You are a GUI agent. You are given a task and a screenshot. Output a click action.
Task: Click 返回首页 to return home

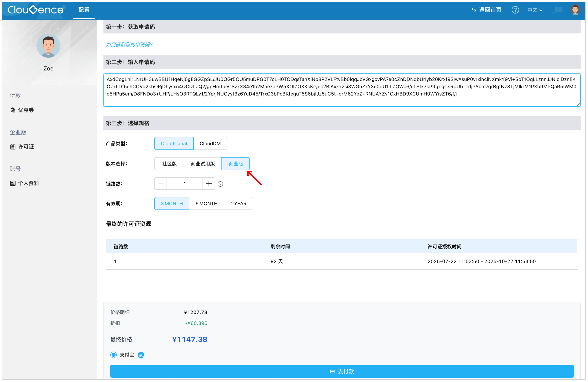(486, 10)
